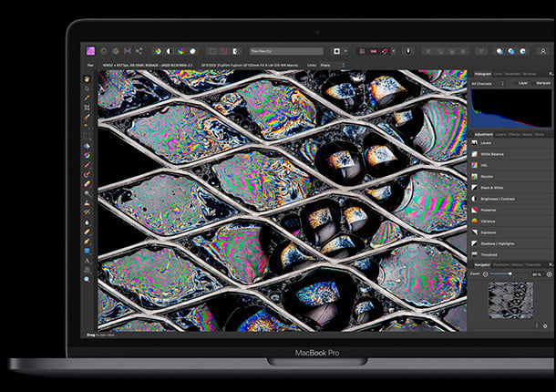Click the Navigator preview thumbnail

510,300
